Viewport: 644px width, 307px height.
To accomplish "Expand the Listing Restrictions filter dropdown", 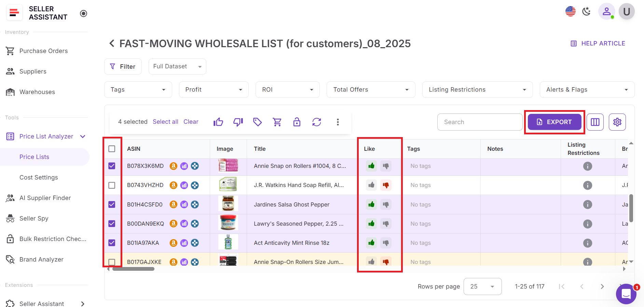I will [477, 90].
